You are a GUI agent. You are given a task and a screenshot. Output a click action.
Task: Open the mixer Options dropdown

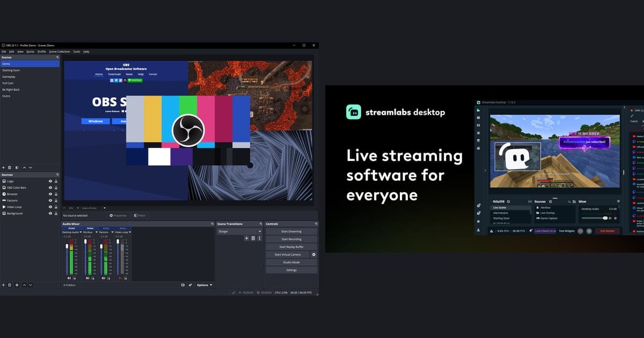(x=204, y=285)
